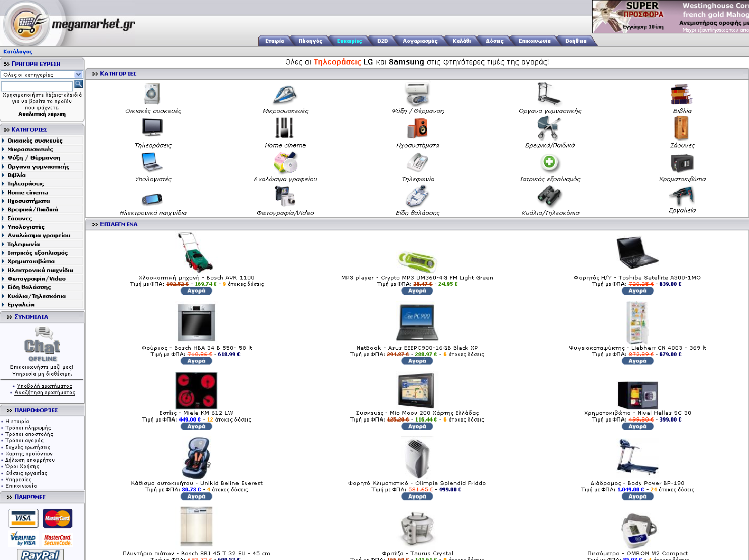This screenshot has width=749, height=560.
Task: Open the air conditioner Ψύξη / Θέρμανση icon
Action: tap(417, 95)
